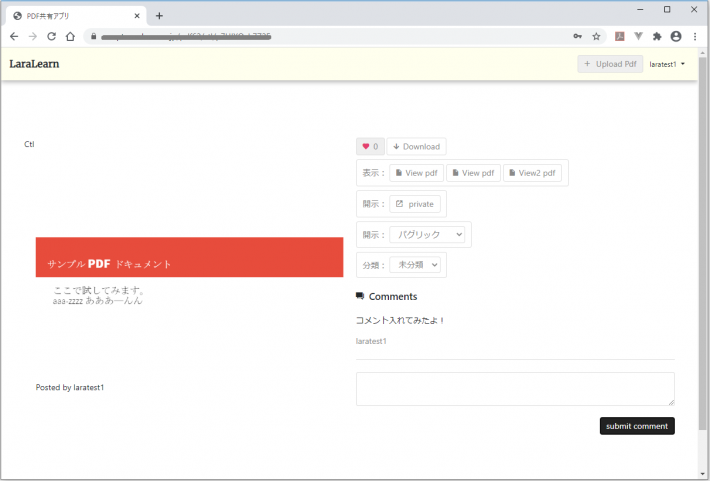Open the Chrome extensions puzzle menu
The width and height of the screenshot is (710, 481).
point(657,36)
